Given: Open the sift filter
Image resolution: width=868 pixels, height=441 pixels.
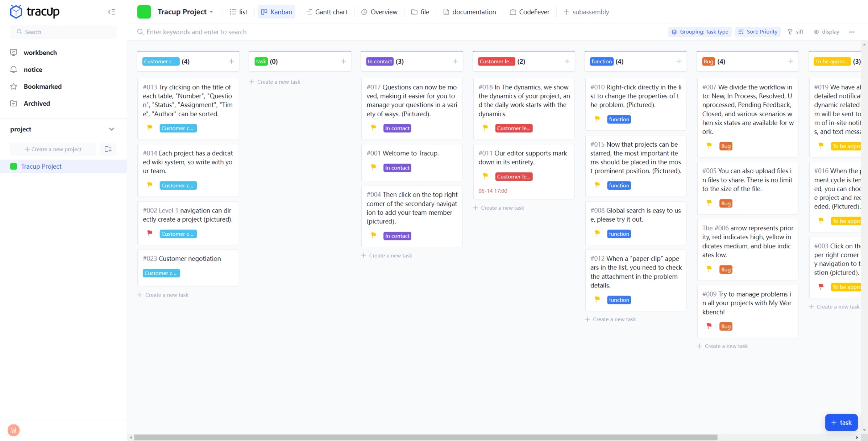Looking at the screenshot, I should 796,32.
